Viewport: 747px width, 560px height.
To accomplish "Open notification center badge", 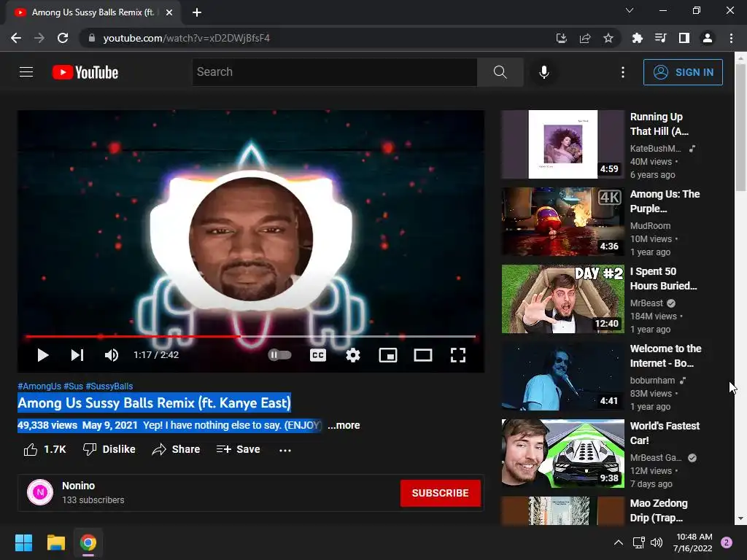I will pos(727,542).
